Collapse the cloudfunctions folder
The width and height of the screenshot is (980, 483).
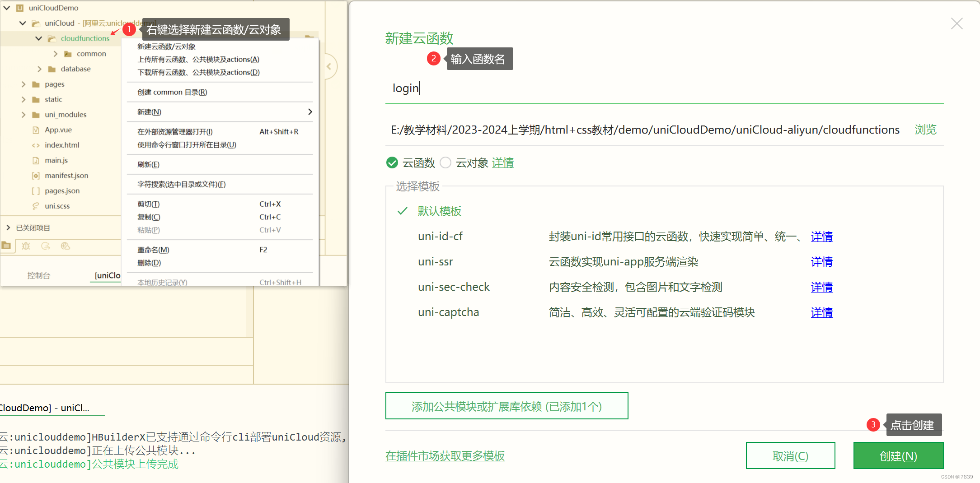click(x=39, y=38)
